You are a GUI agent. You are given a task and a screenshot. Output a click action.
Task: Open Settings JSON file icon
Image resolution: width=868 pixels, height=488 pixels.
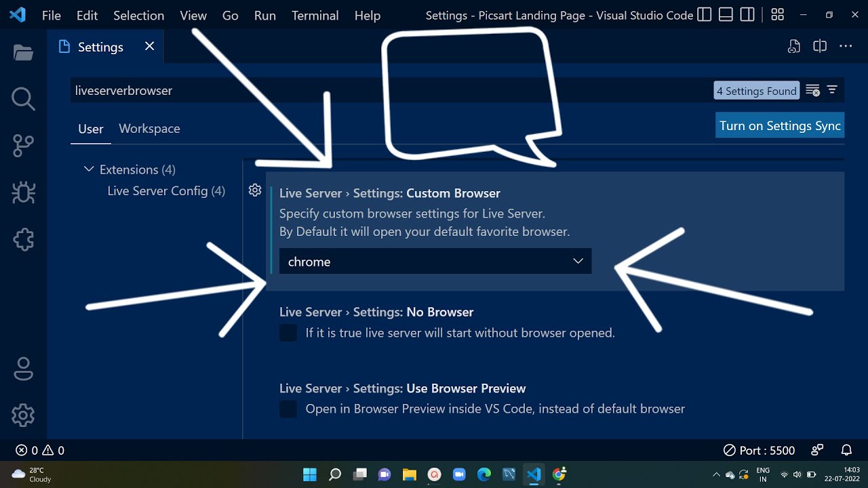click(x=794, y=46)
